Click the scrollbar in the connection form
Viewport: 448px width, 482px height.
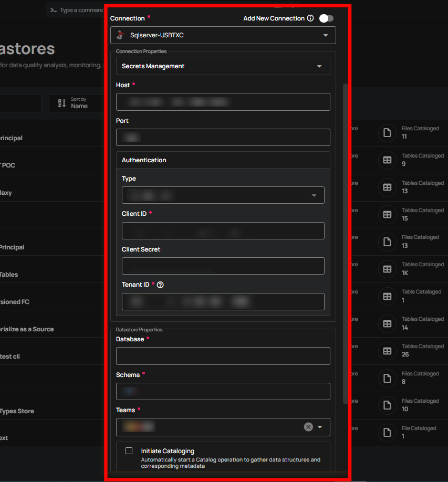coord(345,242)
